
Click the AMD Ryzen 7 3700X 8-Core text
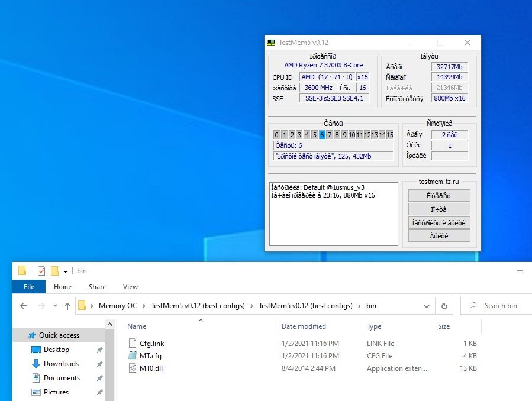pyautogui.click(x=323, y=65)
